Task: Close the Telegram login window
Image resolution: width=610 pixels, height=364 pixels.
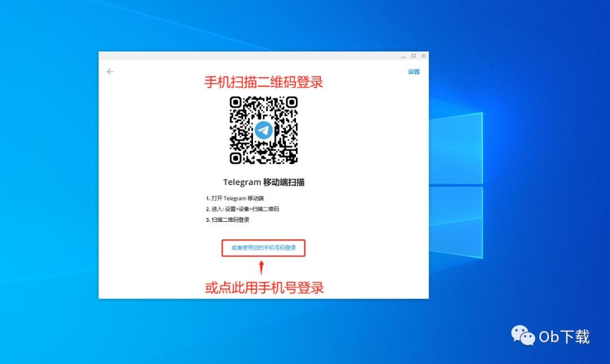Action: [x=424, y=56]
